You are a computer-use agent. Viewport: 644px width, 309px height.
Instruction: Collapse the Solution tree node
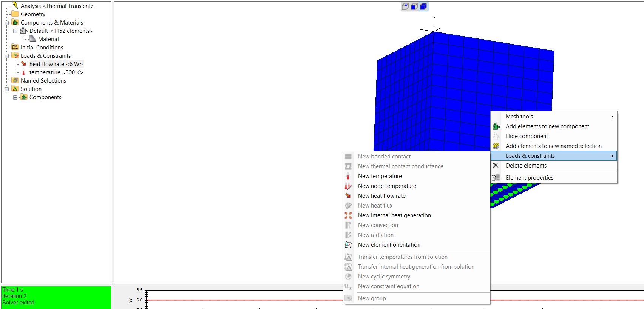(6, 89)
